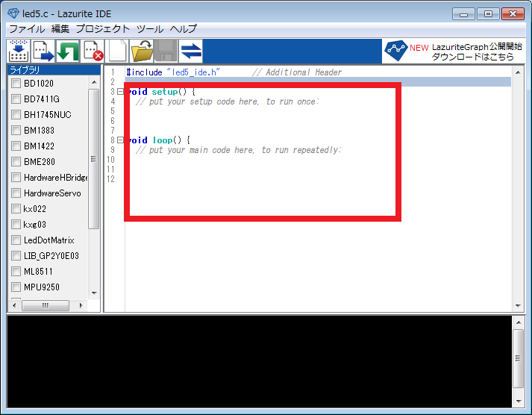Collapse the loop() function fold marker
The height and width of the screenshot is (415, 532).
(x=120, y=140)
